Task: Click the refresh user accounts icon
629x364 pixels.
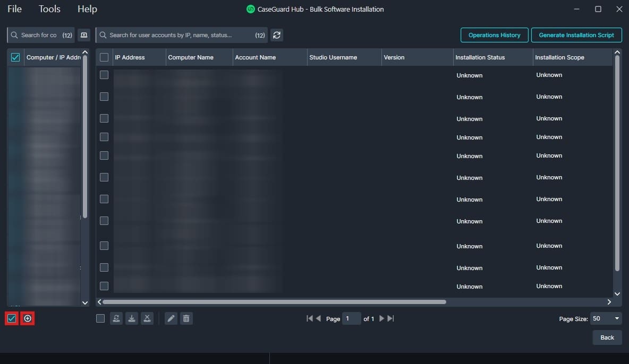Action: tap(276, 35)
